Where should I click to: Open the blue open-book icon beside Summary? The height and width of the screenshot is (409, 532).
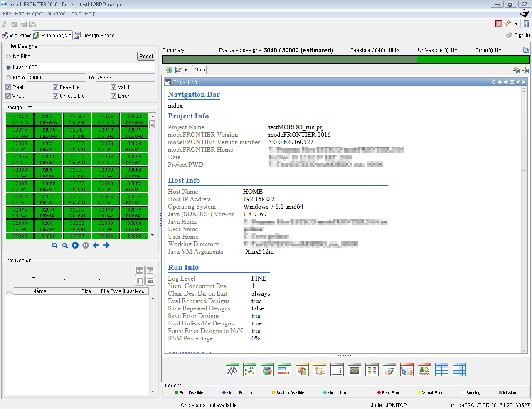(x=526, y=50)
